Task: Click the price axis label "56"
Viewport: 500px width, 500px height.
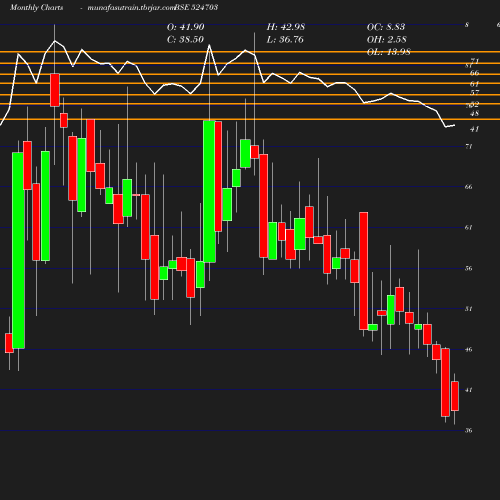Action: coord(469,268)
